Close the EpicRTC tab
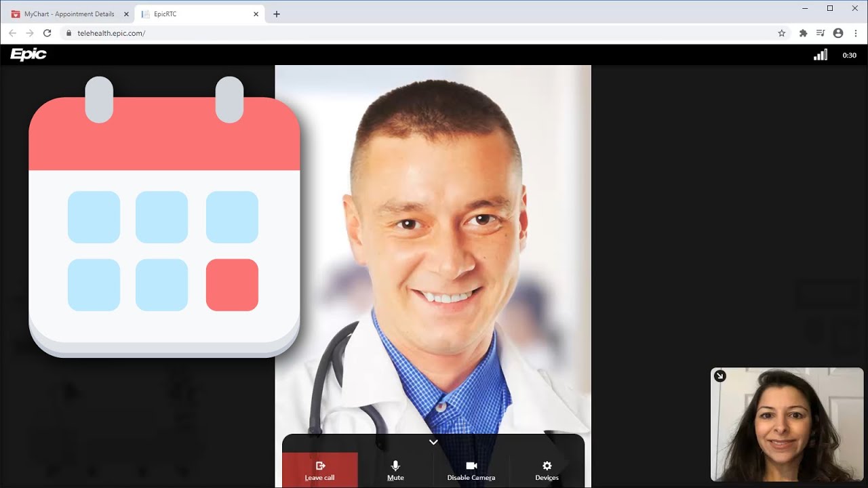This screenshot has height=488, width=868. tap(256, 14)
